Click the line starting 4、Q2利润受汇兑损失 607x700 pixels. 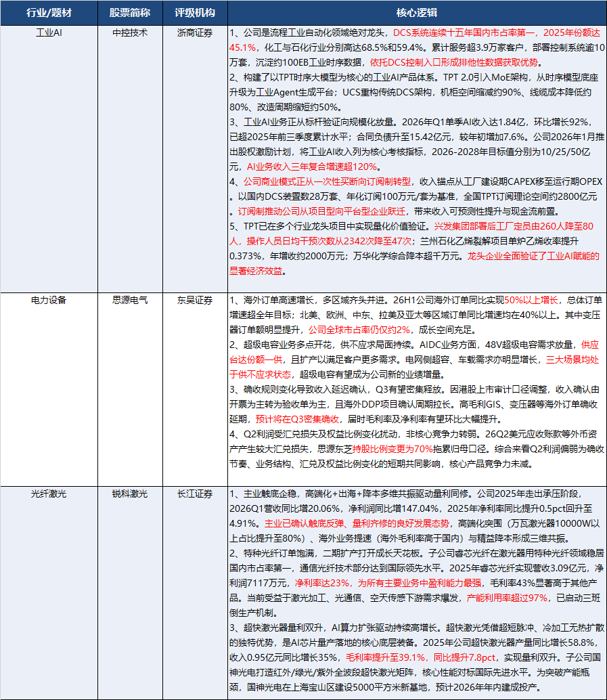click(x=413, y=434)
